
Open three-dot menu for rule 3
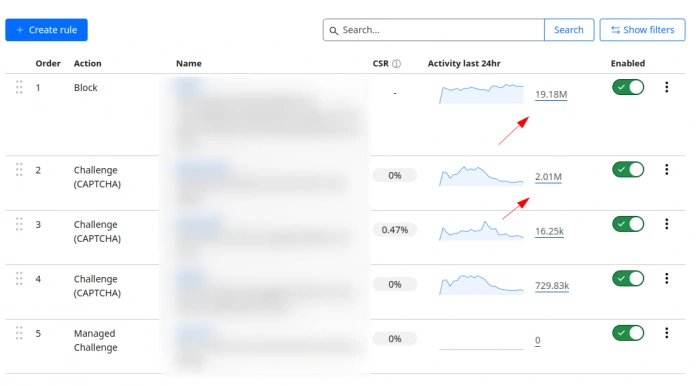tap(667, 224)
